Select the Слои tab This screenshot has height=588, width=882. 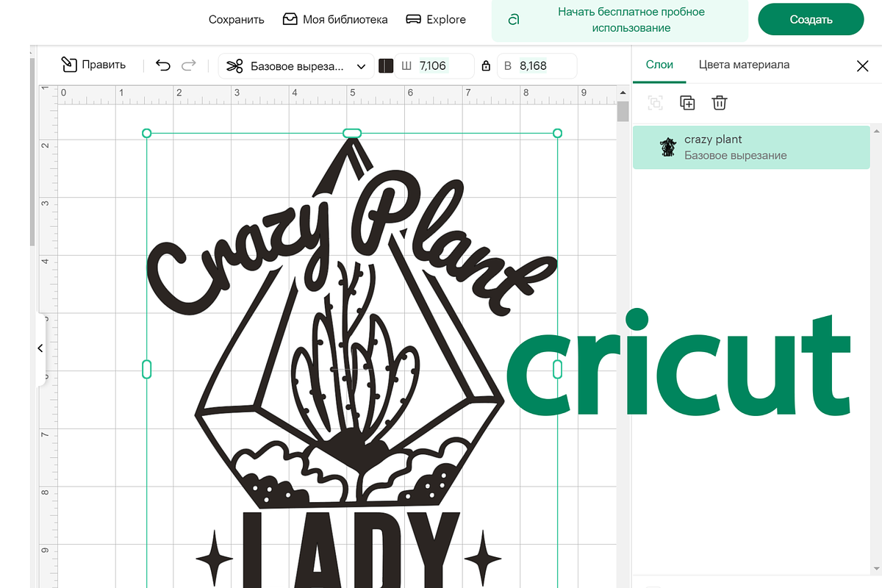(659, 65)
